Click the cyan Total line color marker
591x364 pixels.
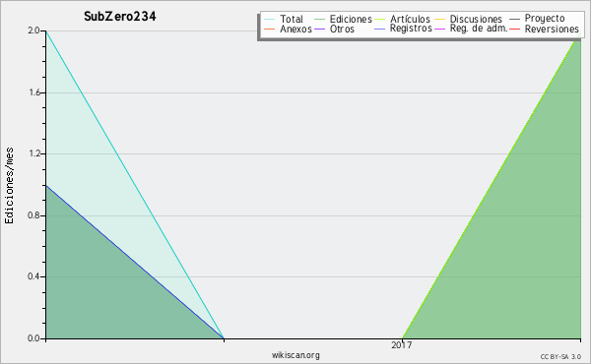coord(270,19)
